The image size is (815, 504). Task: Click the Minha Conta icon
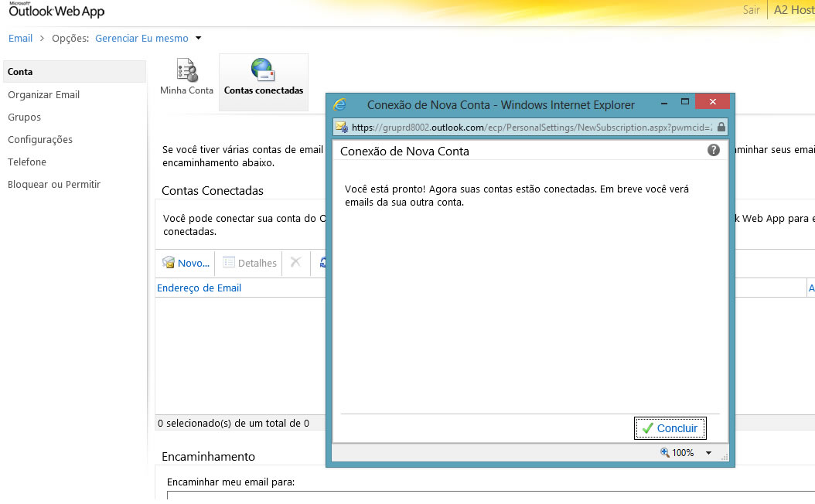(186, 71)
